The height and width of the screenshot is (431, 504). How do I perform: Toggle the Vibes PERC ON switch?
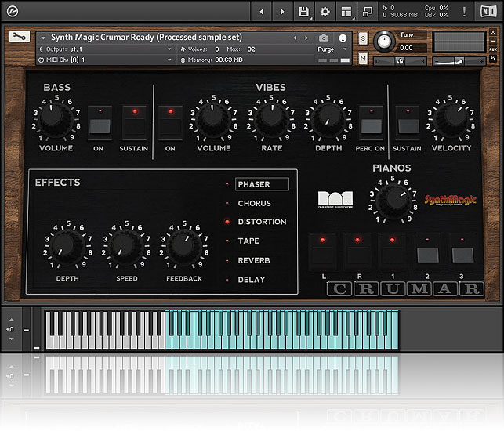pyautogui.click(x=370, y=125)
